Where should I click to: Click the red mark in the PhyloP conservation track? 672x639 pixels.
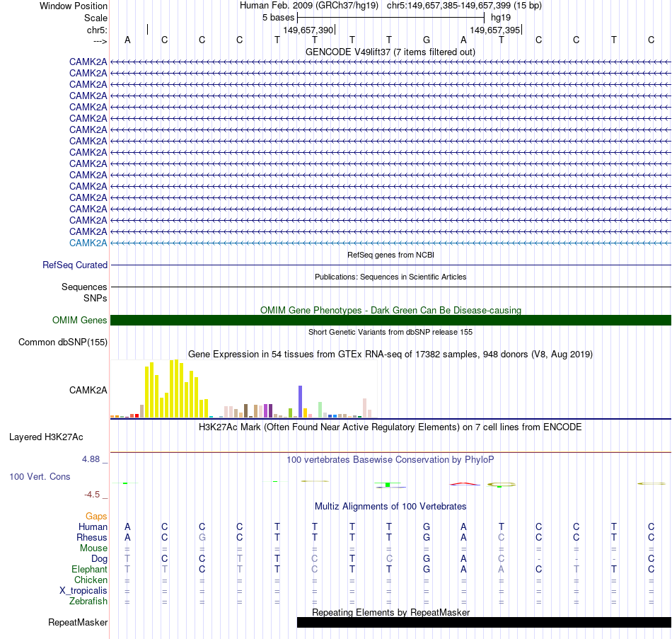click(x=465, y=484)
